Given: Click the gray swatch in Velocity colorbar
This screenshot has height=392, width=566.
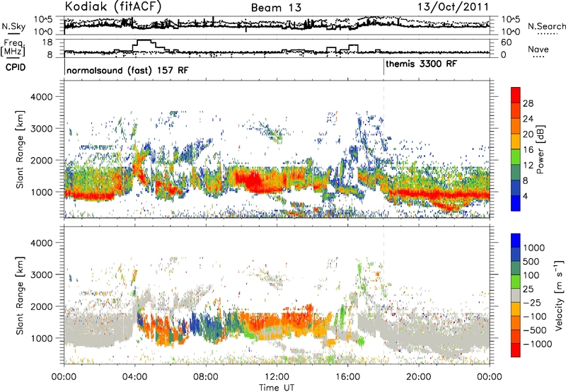Looking at the screenshot, I should point(516,295).
